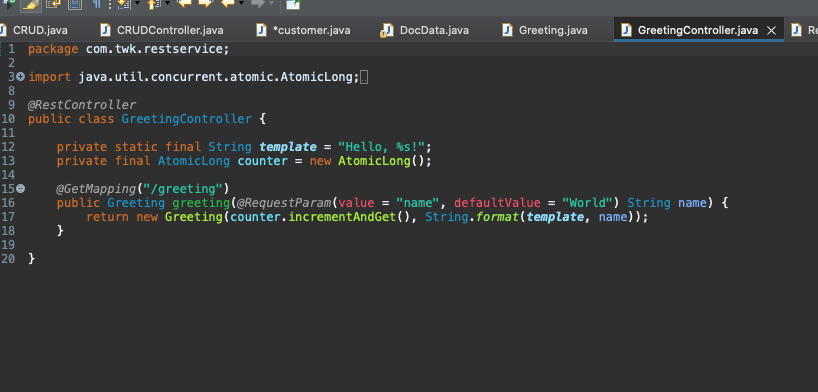
Task: Click the 'new AtomicLong()' constructor call
Action: 367,161
